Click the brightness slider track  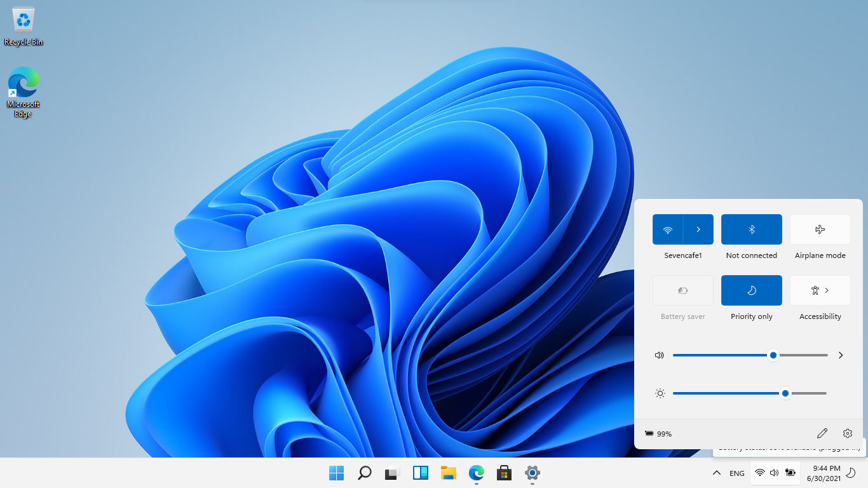pyautogui.click(x=750, y=393)
